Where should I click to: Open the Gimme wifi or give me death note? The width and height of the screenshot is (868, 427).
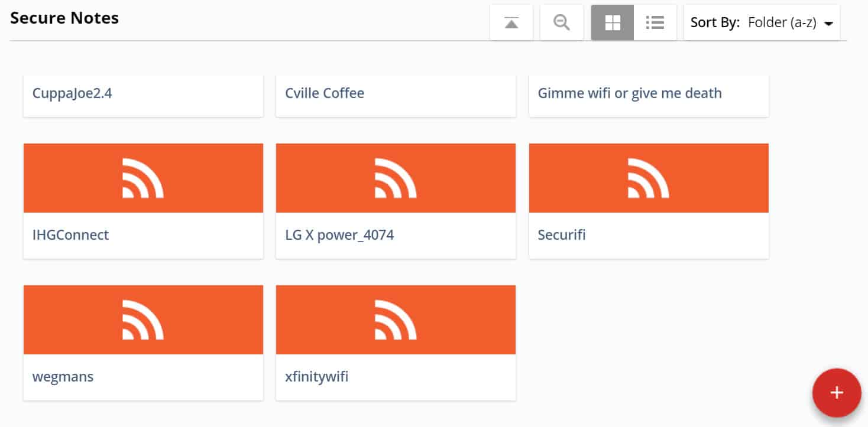[x=649, y=96]
